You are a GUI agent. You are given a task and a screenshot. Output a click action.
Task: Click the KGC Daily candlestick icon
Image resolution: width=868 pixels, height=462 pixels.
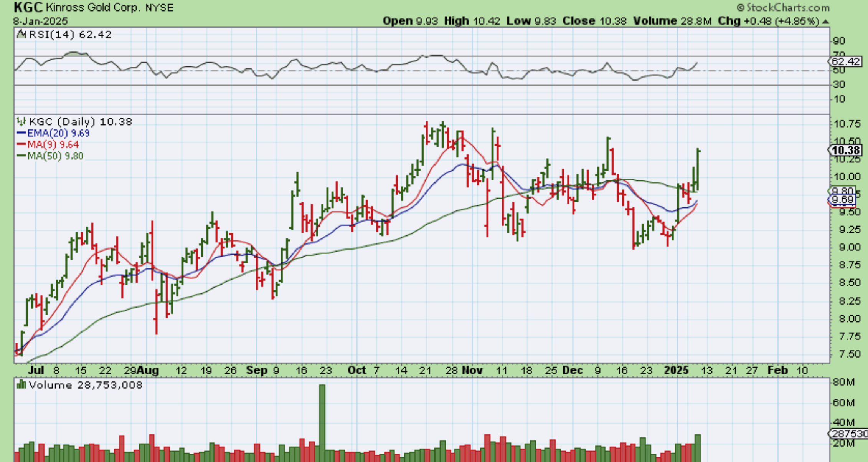21,122
